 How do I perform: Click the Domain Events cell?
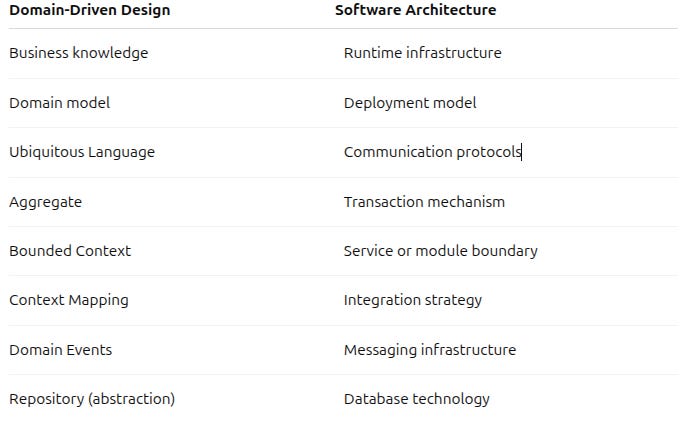(x=61, y=350)
